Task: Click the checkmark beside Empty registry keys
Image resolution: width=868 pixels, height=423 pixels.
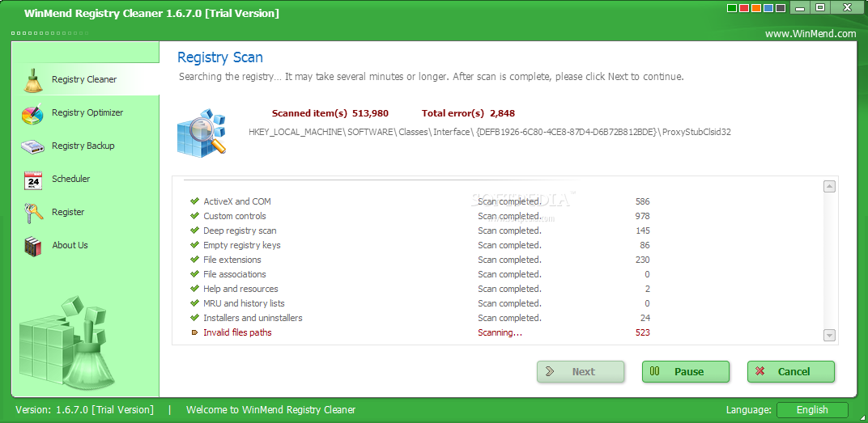Action: (194, 245)
